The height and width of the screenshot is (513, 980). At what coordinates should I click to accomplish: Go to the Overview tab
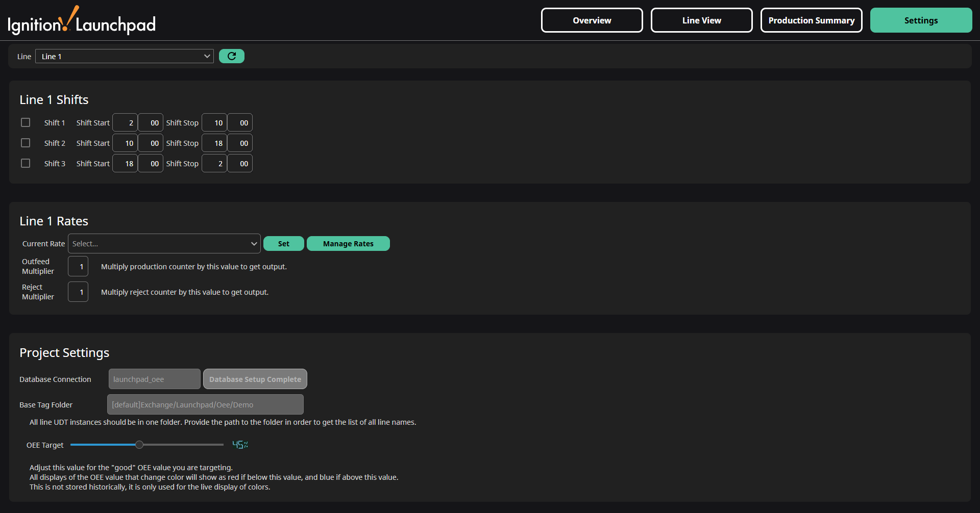pyautogui.click(x=592, y=20)
